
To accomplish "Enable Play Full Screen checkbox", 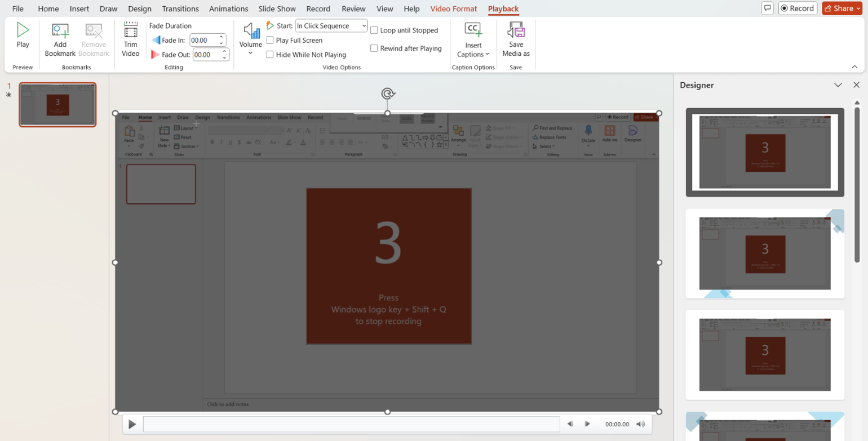I will pos(270,40).
